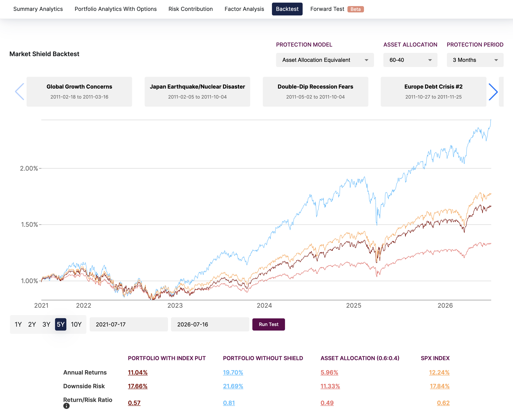Click the start date field 2021-07-17
This screenshot has width=513, height=420.
coord(129,324)
